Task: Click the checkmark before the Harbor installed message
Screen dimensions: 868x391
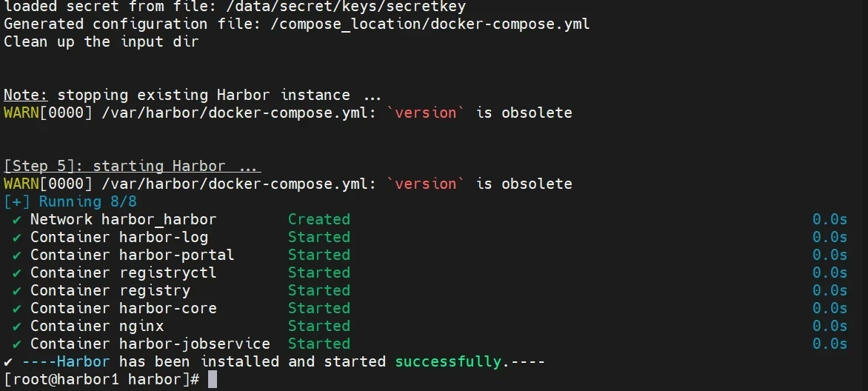Action: (x=8, y=361)
